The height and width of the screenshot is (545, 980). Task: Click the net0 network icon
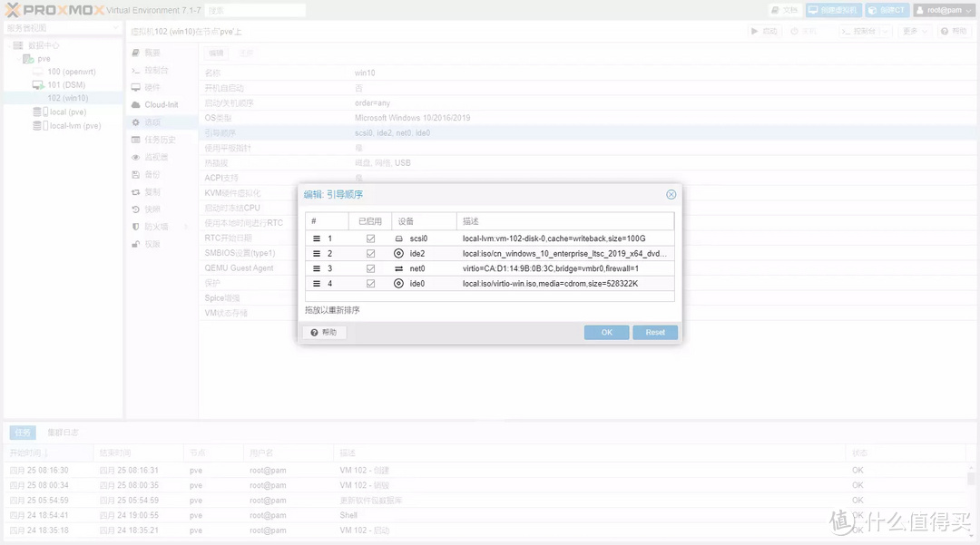click(x=398, y=268)
